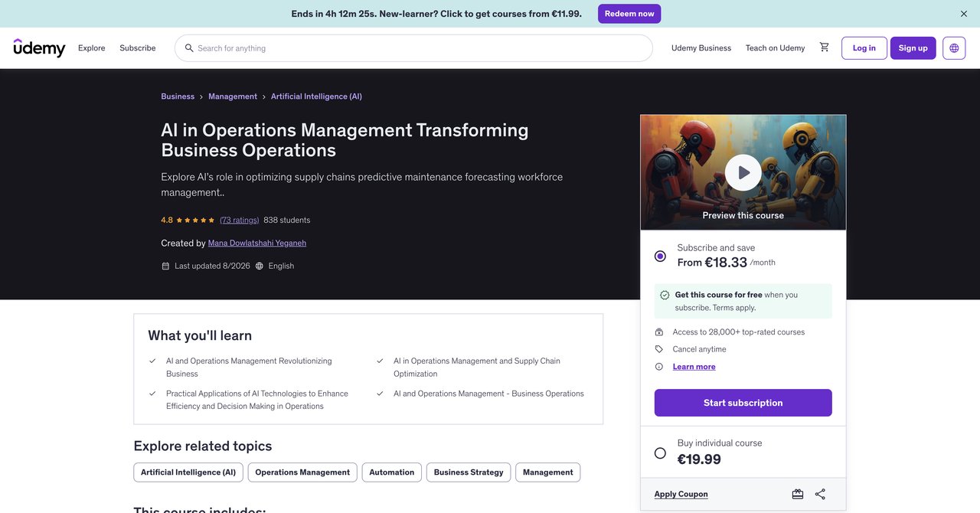This screenshot has height=513, width=980.
Task: Open the Learn more link
Action: (694, 367)
